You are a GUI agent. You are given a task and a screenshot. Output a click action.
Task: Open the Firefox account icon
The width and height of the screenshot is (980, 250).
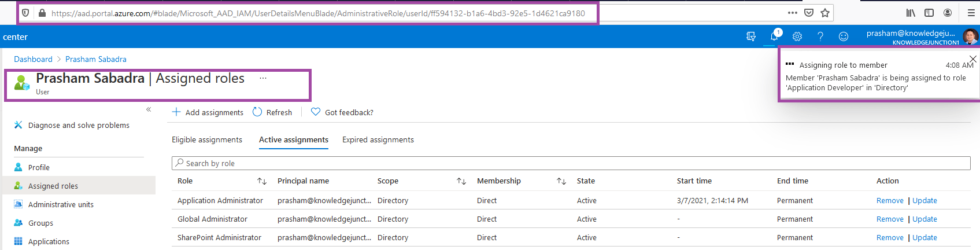pyautogui.click(x=948, y=13)
